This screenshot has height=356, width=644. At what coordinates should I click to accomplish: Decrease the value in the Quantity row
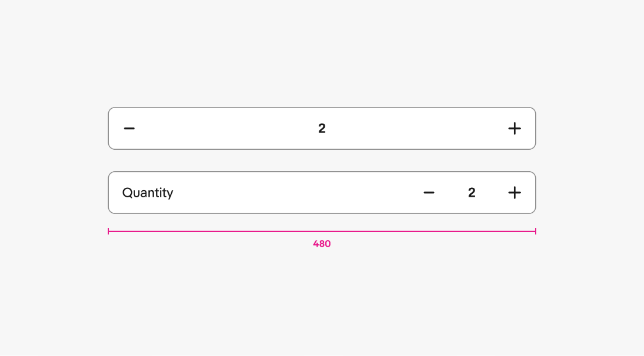click(x=429, y=193)
